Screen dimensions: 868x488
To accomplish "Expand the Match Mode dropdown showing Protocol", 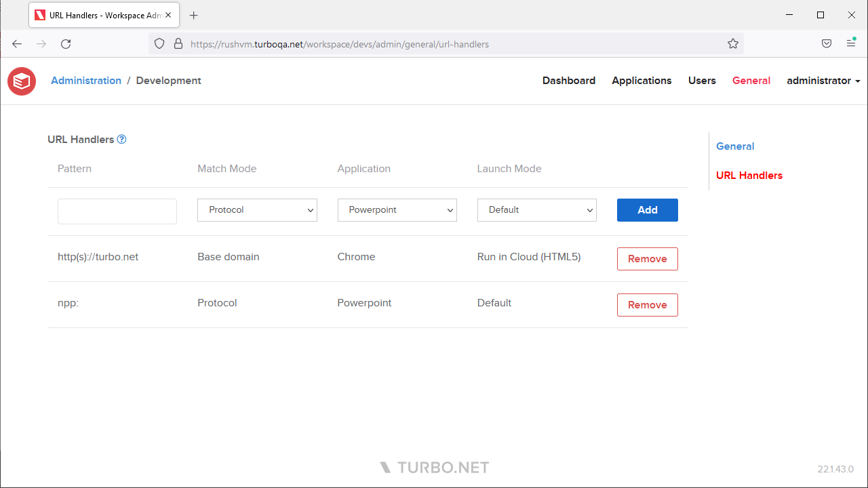I will point(257,210).
